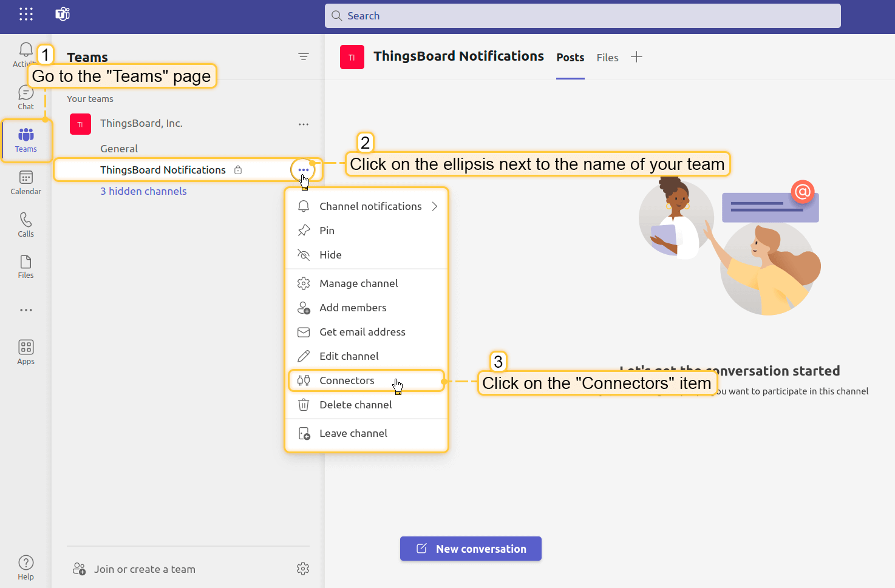Open the app launcher grid icon

pyautogui.click(x=26, y=15)
